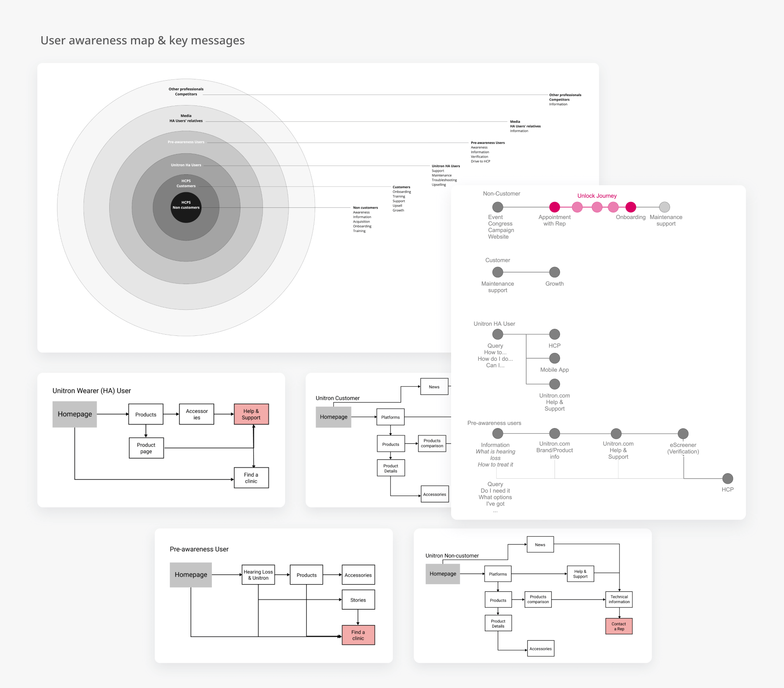Select the 'Unitron Ha Users' ring label
This screenshot has width=784, height=688.
point(186,165)
